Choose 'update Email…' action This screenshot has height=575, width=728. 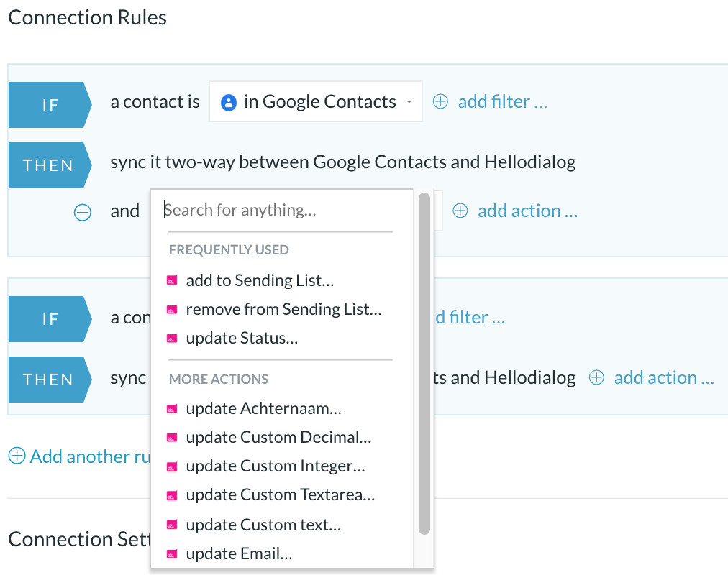pyautogui.click(x=239, y=553)
